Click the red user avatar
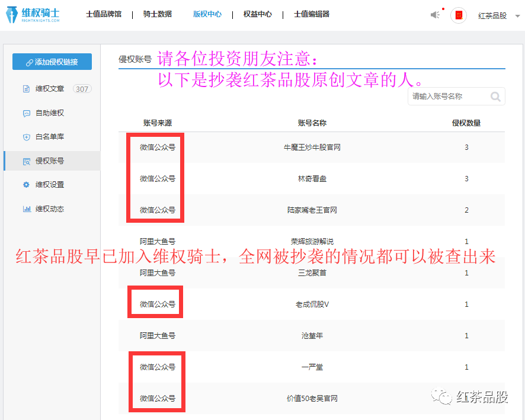Screen dimensions: 525x420 (x=459, y=15)
